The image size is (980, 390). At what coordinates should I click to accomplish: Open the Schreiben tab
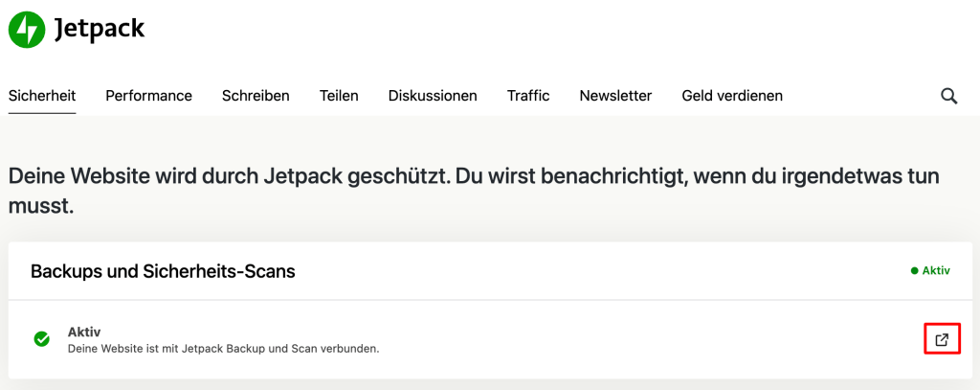(256, 96)
